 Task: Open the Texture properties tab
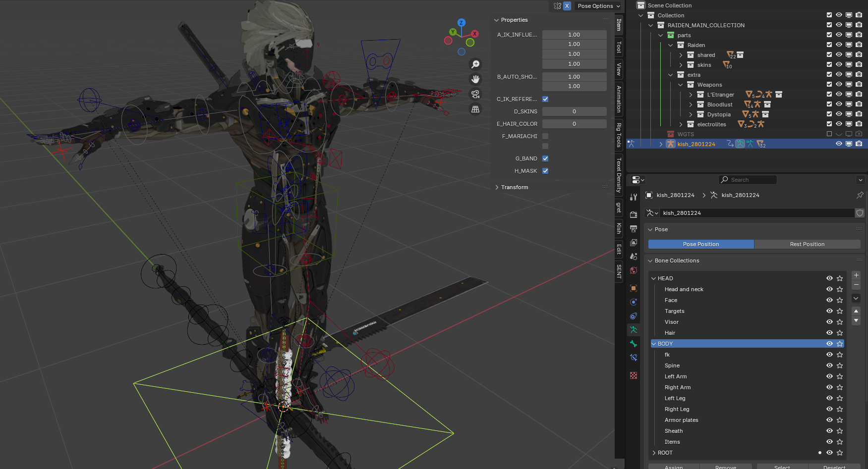coord(634,375)
